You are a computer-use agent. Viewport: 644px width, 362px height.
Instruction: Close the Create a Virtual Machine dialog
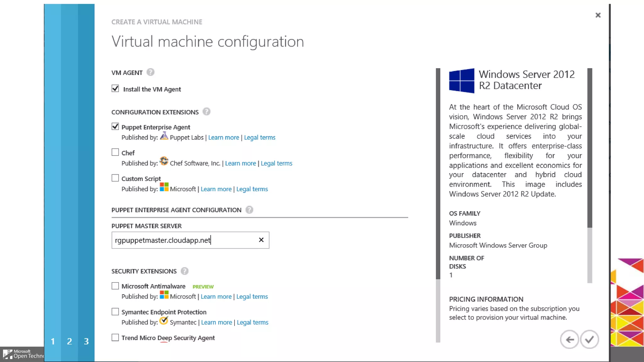pos(598,15)
